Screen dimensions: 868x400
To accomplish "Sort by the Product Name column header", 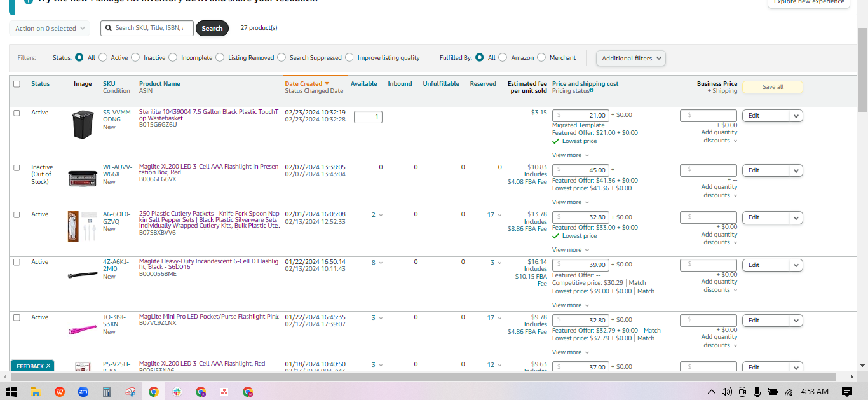I will (159, 84).
